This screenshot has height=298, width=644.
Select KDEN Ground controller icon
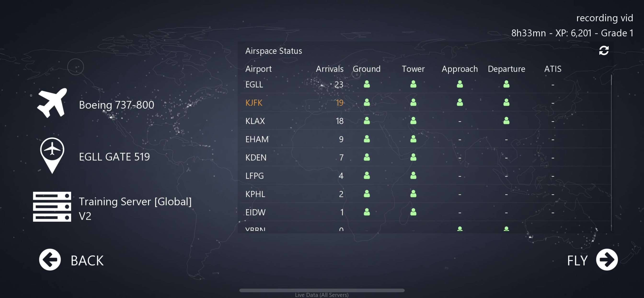367,157
